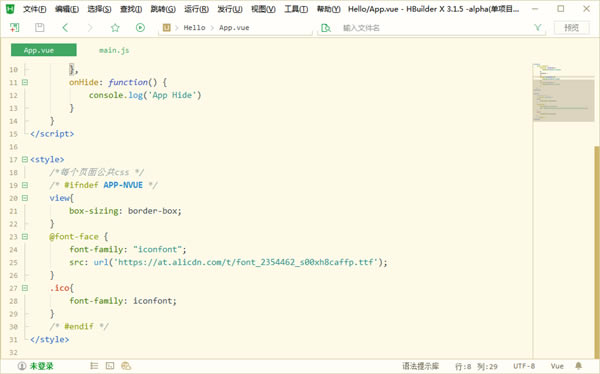
Task: Click the HBuilder X logo icon
Action: coord(10,9)
